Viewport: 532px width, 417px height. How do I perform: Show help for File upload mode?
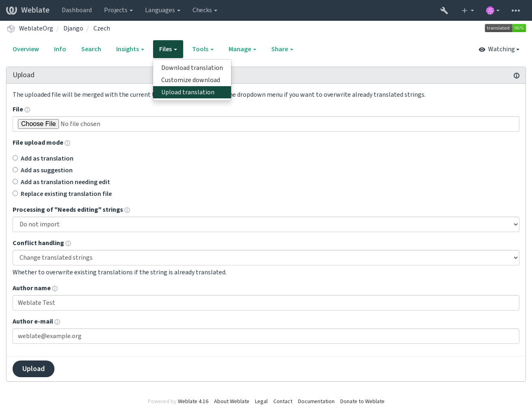67,143
